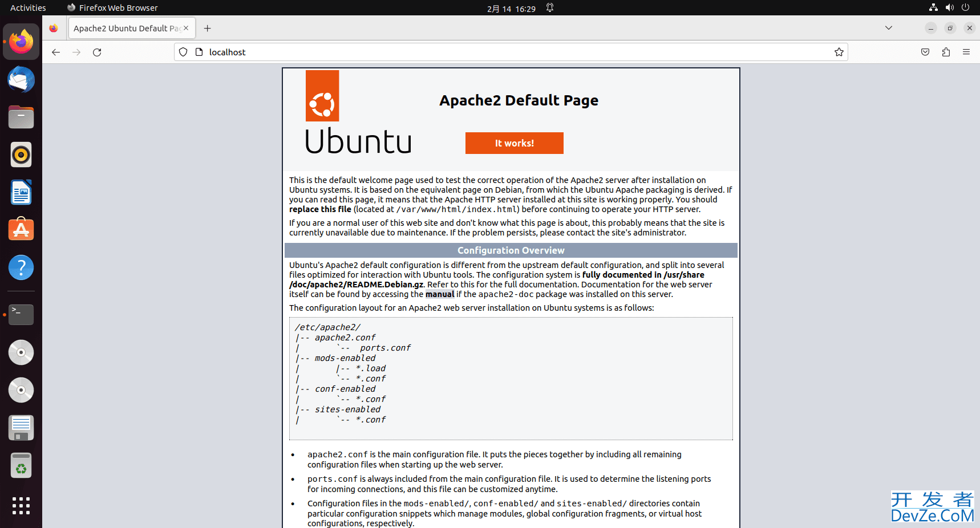
Task: Open the first disc drive icon
Action: tap(21, 352)
